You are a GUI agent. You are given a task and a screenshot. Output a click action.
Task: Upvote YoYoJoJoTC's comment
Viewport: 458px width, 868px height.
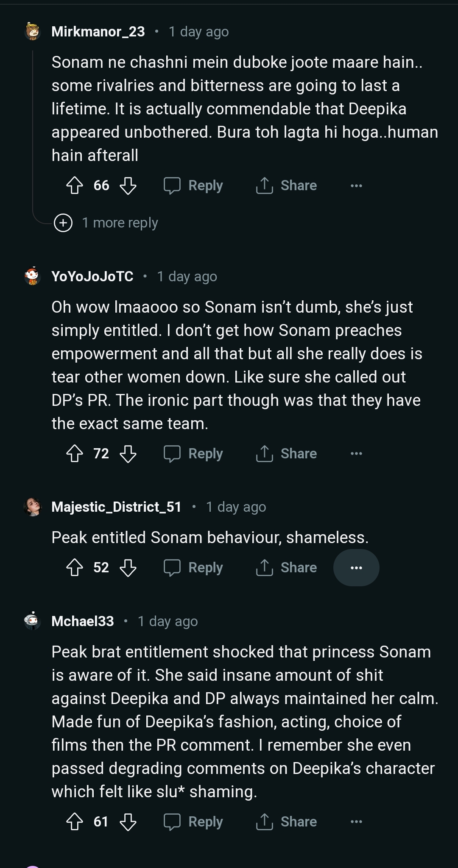(75, 454)
